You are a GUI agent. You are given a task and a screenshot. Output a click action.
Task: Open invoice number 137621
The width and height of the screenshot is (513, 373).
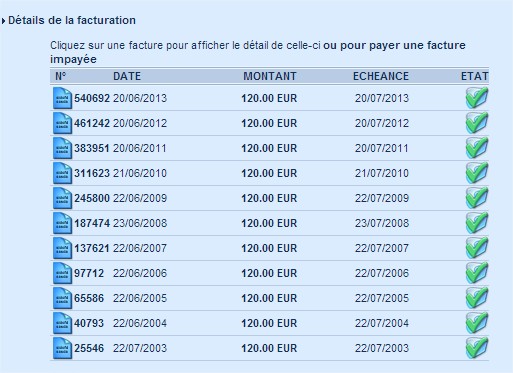click(x=92, y=248)
